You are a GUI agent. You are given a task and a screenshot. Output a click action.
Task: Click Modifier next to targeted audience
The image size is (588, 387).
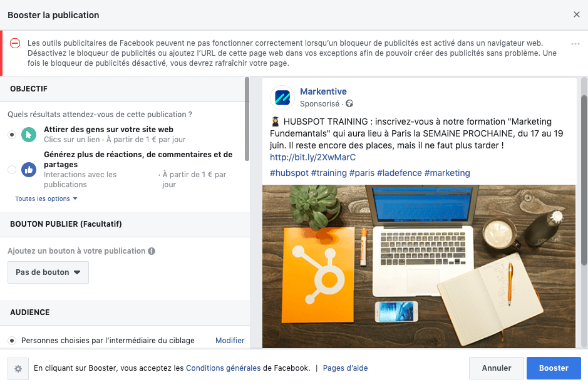[x=230, y=341]
